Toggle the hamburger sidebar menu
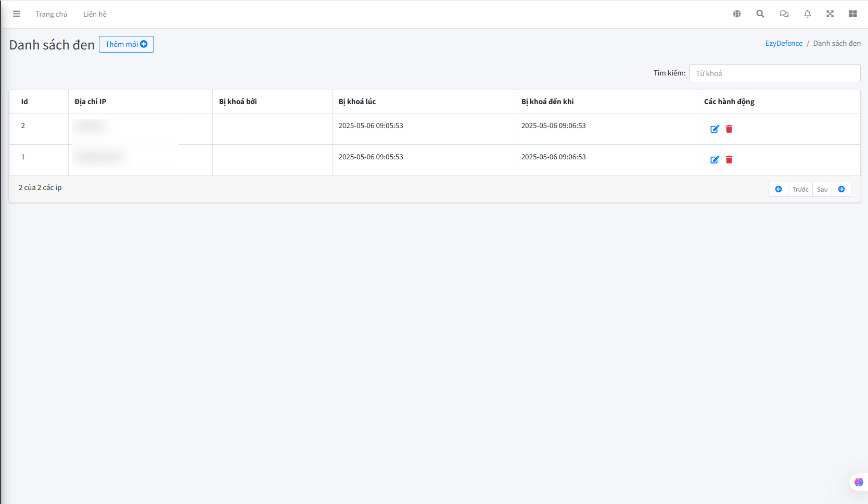This screenshot has height=504, width=868. click(x=17, y=14)
